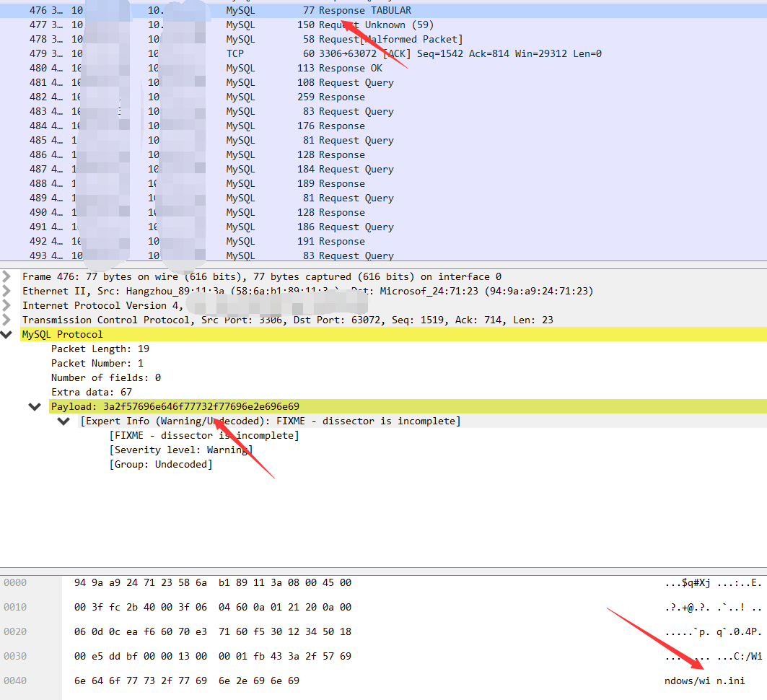Expand the Ethernet II tree item
Screen dimensions: 767x700
point(6,292)
